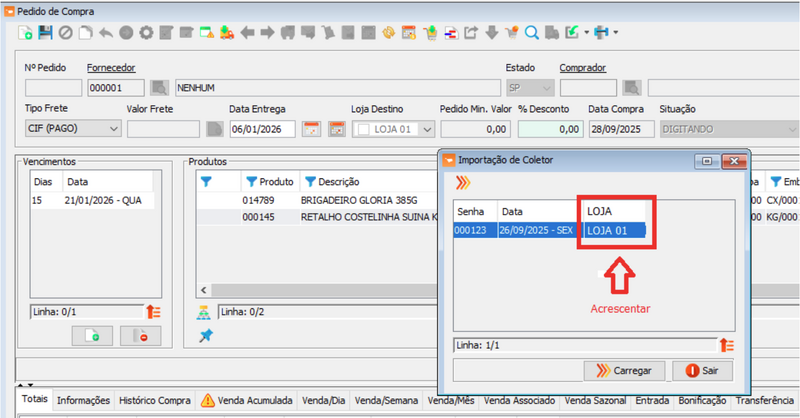
Task: Click the % Desconto input field
Action: 550,129
